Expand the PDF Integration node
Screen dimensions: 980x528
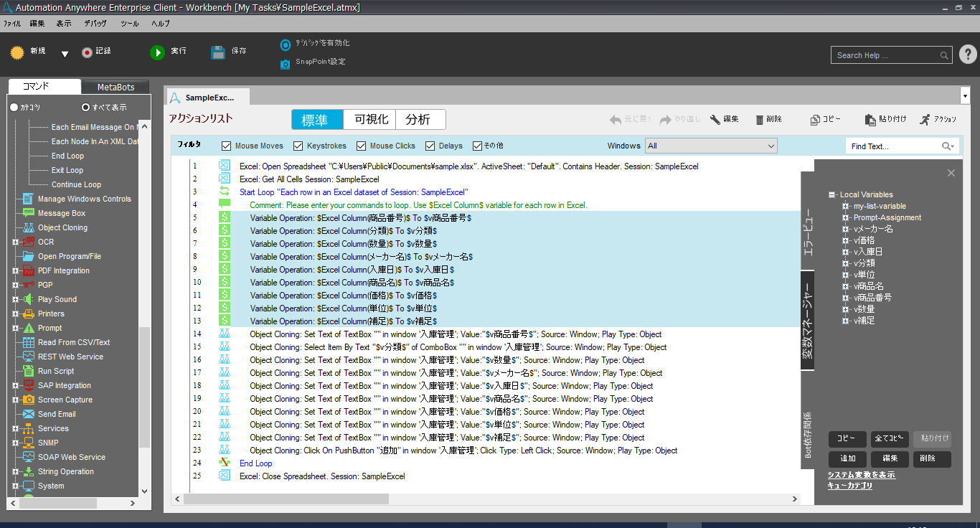(x=15, y=270)
